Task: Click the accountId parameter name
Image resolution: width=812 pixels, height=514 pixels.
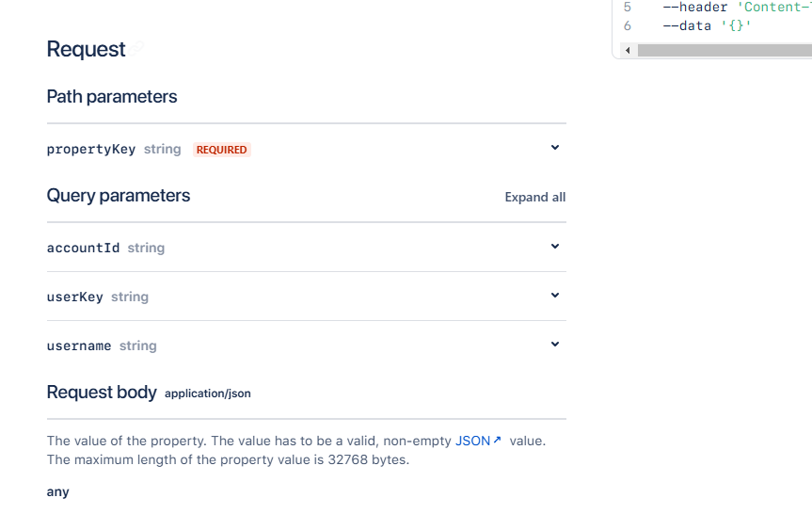Action: (x=83, y=248)
